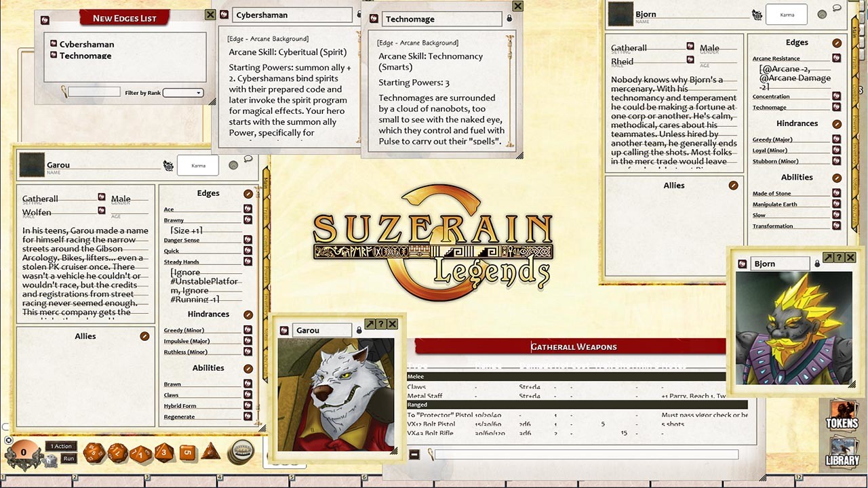Click the Run movement button
Viewport: 868px width, 488px height.
point(68,459)
